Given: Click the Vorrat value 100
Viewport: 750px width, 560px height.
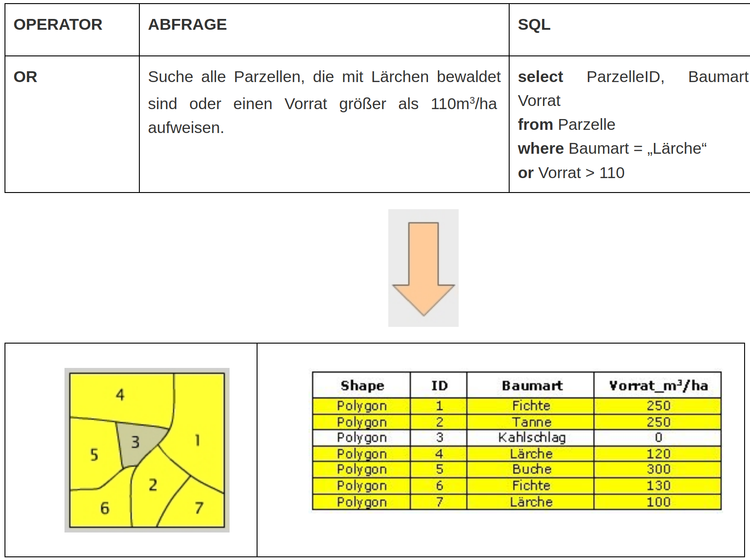Looking at the screenshot, I should (x=658, y=502).
